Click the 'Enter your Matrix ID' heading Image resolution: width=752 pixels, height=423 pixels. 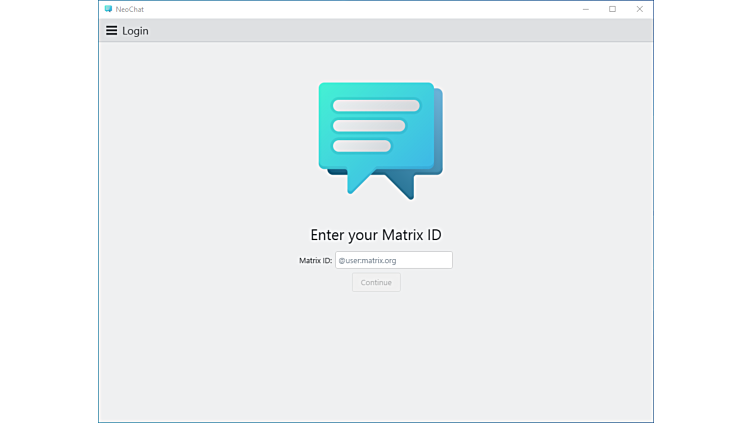point(376,236)
